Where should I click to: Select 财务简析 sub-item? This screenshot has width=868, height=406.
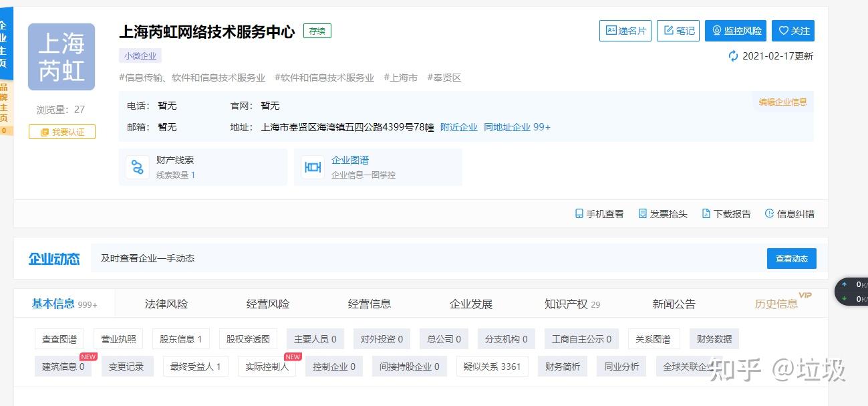pos(563,366)
